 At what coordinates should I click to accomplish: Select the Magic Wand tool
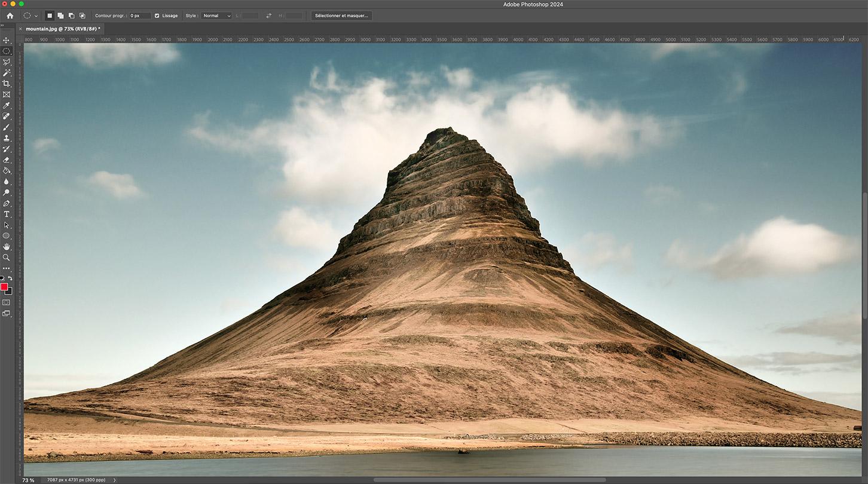tap(7, 72)
